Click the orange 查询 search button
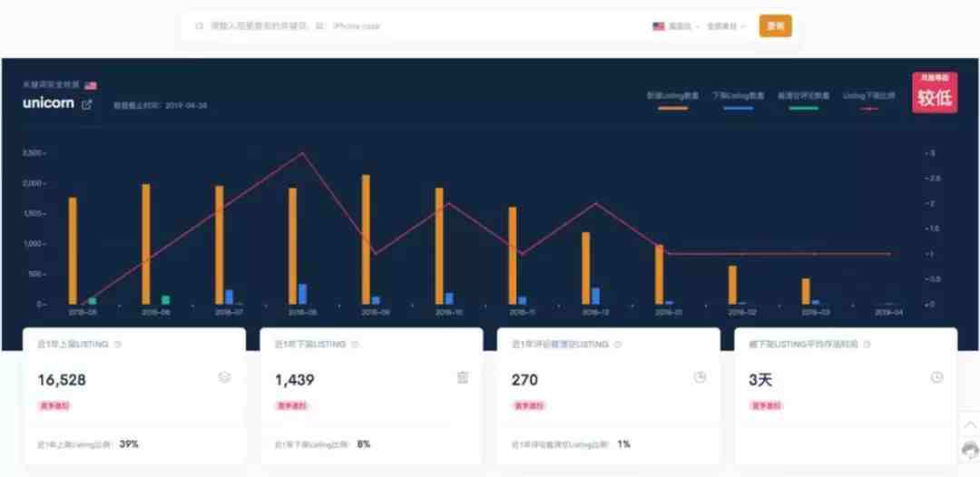This screenshot has width=980, height=477. click(x=775, y=26)
